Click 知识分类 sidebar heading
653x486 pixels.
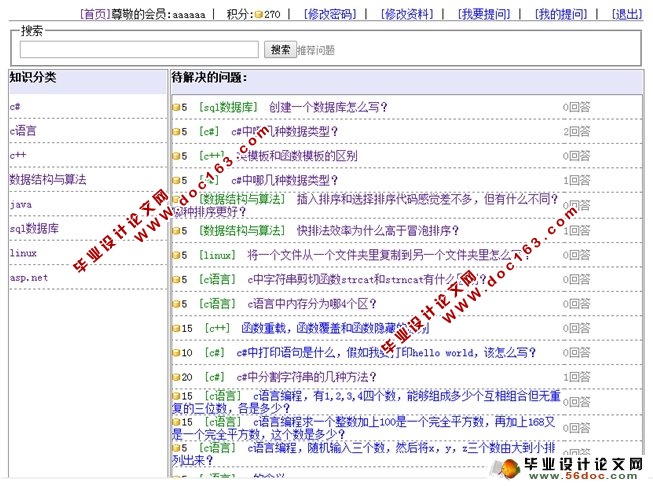[33, 77]
